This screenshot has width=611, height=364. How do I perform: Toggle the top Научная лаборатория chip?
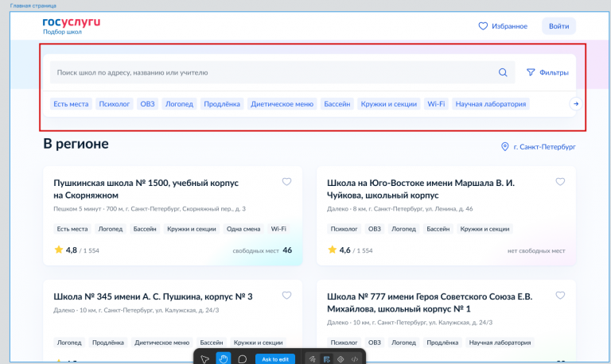tap(491, 104)
